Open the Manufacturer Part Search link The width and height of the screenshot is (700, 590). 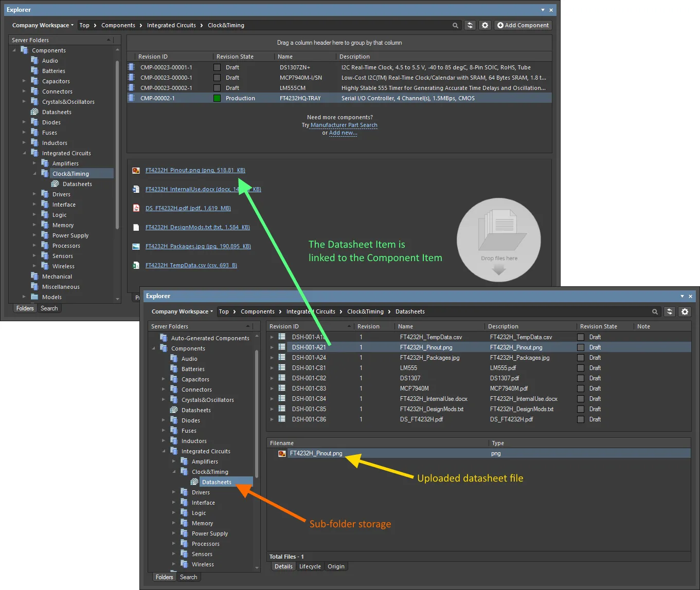tap(344, 125)
